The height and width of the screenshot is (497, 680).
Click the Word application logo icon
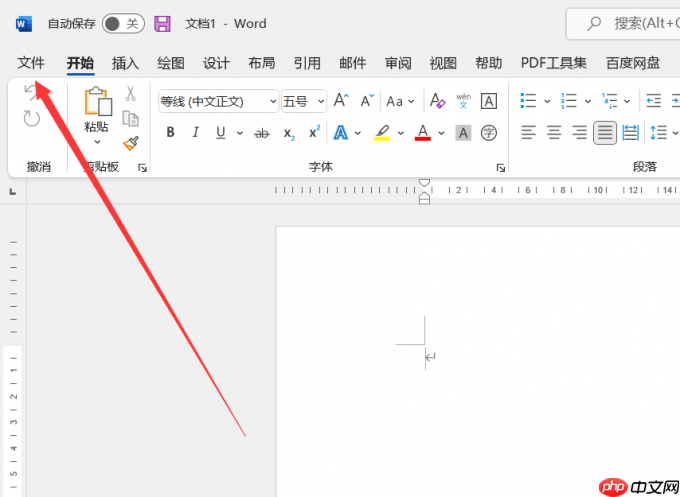23,24
